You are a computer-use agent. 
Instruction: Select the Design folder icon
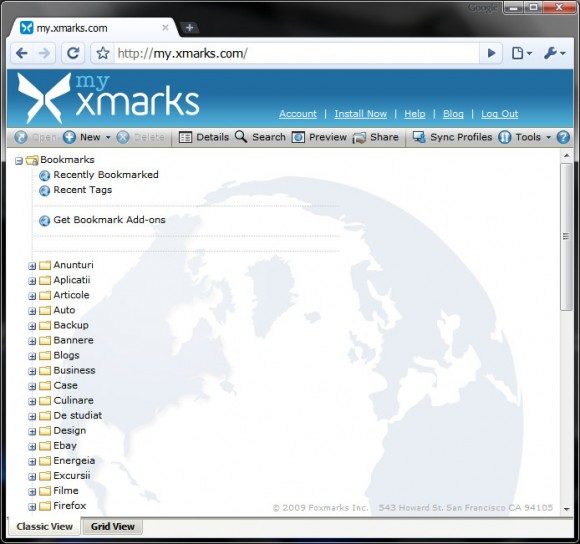tap(45, 431)
